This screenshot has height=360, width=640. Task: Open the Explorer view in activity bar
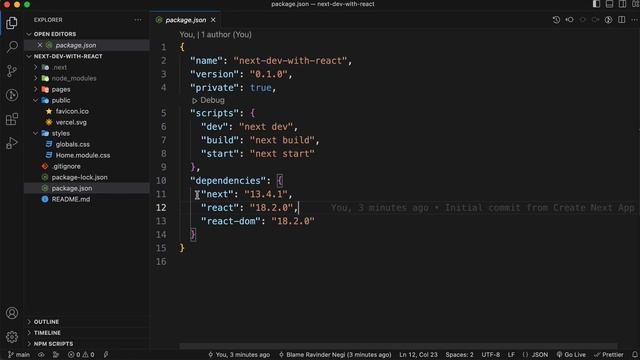pos(12,23)
